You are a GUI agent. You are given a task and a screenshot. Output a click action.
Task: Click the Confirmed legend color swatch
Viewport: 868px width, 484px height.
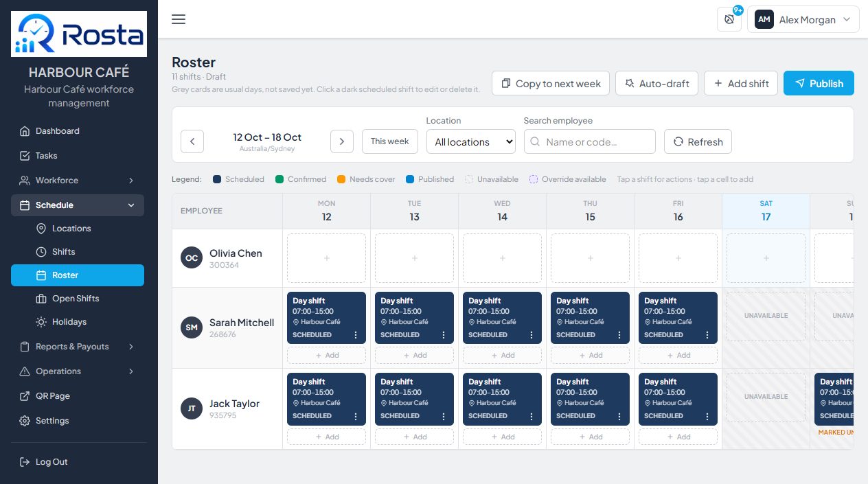click(279, 179)
